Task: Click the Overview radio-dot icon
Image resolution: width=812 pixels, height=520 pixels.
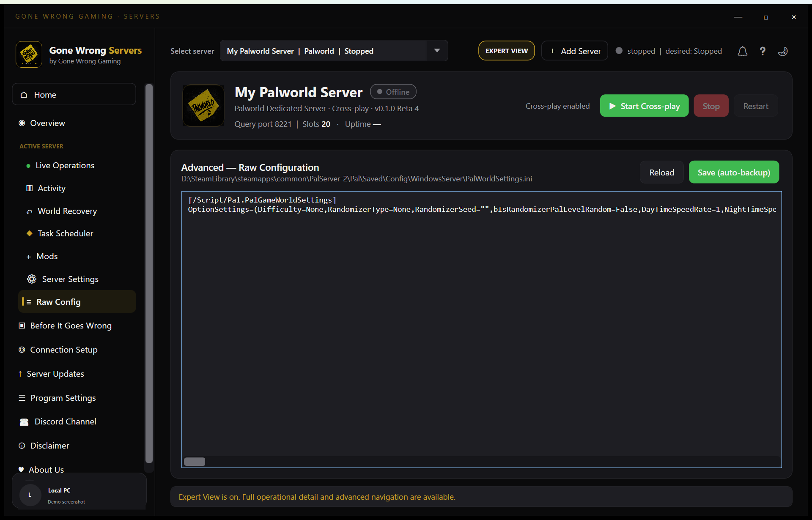Action: pos(22,123)
